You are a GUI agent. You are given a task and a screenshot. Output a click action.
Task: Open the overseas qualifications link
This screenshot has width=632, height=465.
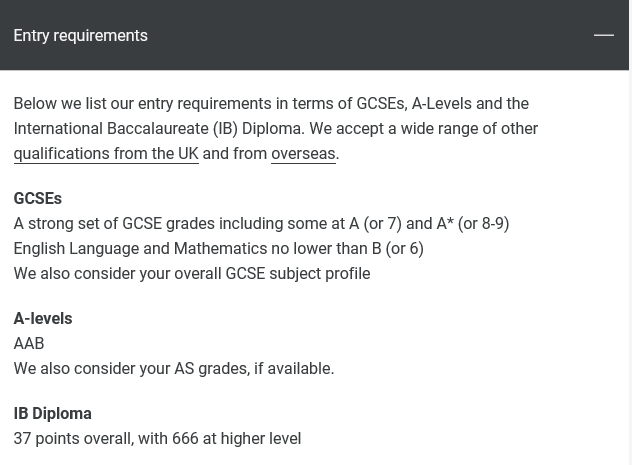303,154
